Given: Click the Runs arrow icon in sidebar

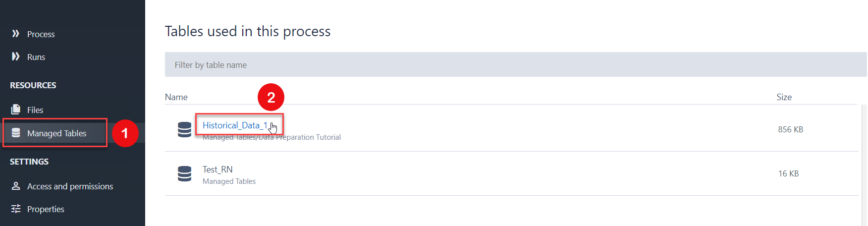Looking at the screenshot, I should [x=16, y=56].
